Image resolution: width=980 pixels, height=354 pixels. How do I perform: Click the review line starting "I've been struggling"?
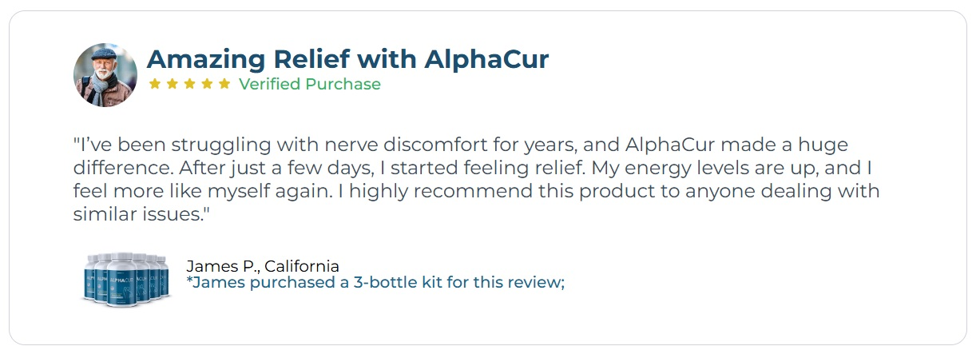click(460, 145)
